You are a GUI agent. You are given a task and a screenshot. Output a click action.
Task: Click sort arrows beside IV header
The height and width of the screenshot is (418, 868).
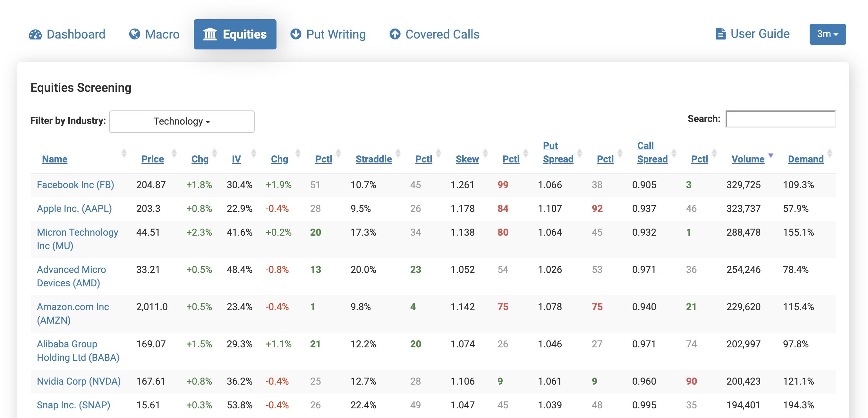tap(253, 153)
